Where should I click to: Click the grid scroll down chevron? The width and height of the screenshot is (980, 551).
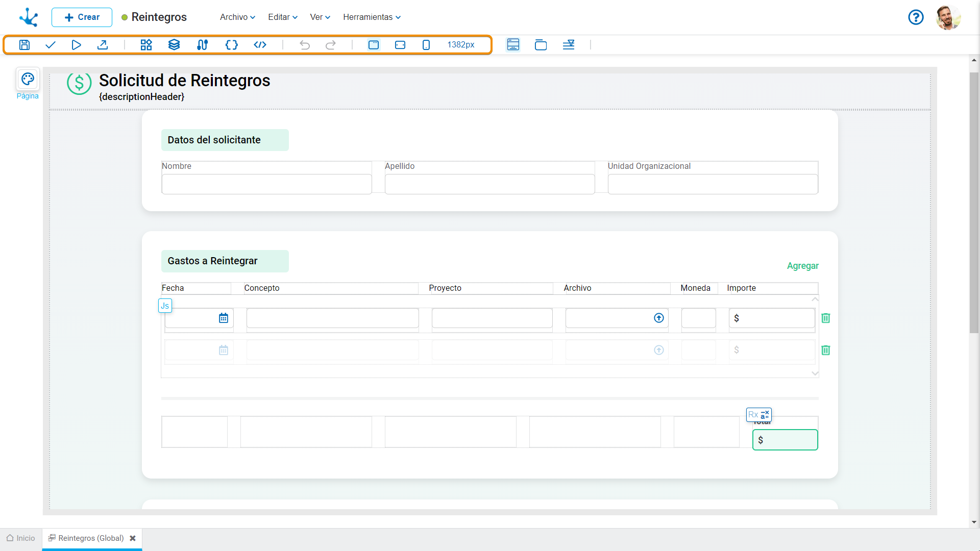[x=815, y=373]
